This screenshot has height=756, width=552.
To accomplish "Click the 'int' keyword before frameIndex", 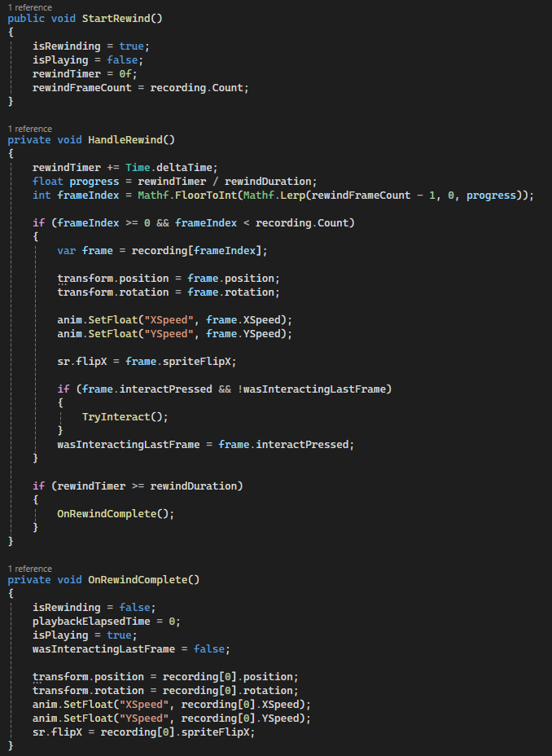I will [x=42, y=196].
